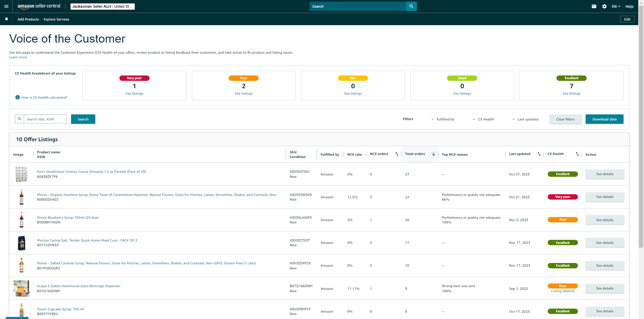Sort by CX Health arrows icon
644x319 pixels.
tap(577, 154)
